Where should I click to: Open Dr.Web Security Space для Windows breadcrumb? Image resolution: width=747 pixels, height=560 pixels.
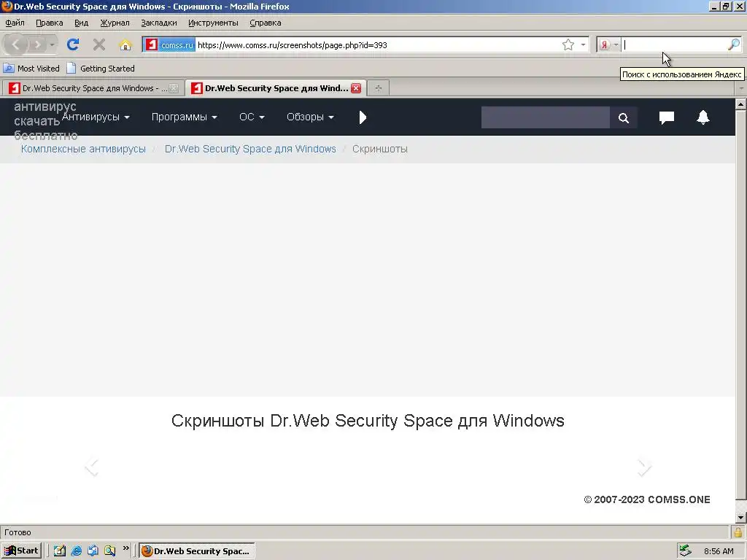(250, 149)
